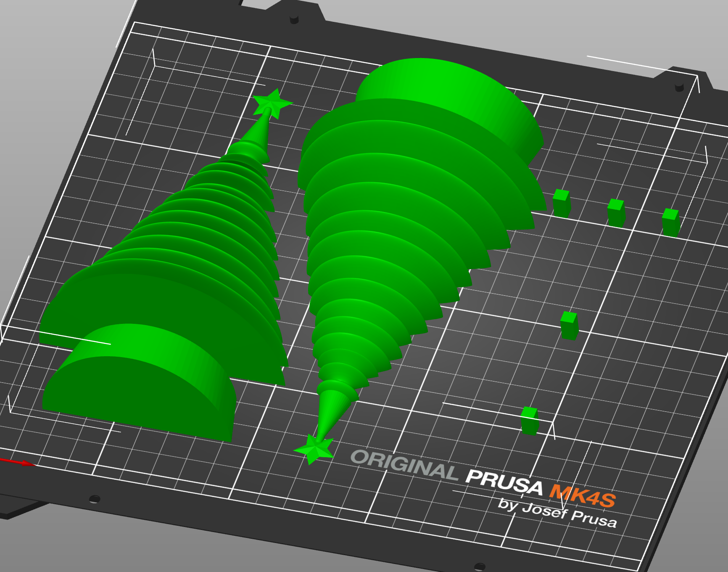Click the star at the right tree's tip
The width and height of the screenshot is (728, 572).
click(x=314, y=450)
